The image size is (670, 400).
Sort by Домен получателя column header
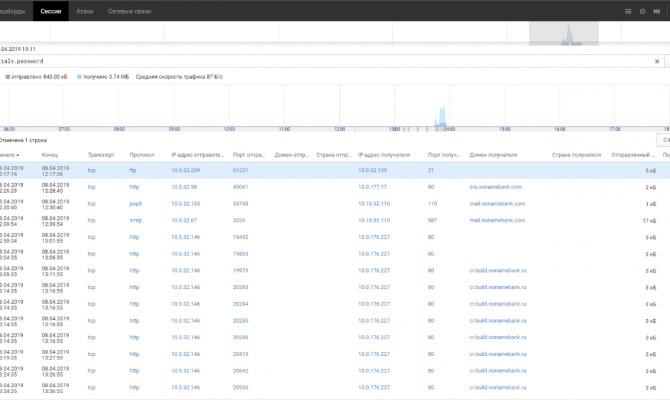point(493,155)
